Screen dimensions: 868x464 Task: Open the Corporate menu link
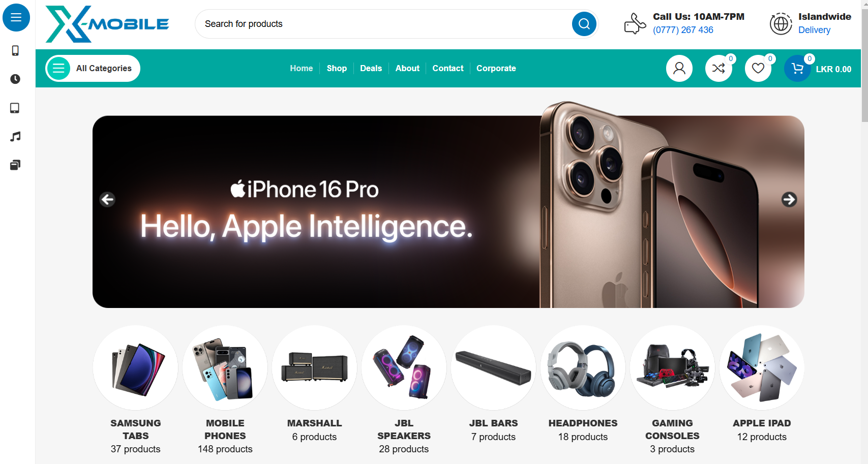(x=496, y=68)
